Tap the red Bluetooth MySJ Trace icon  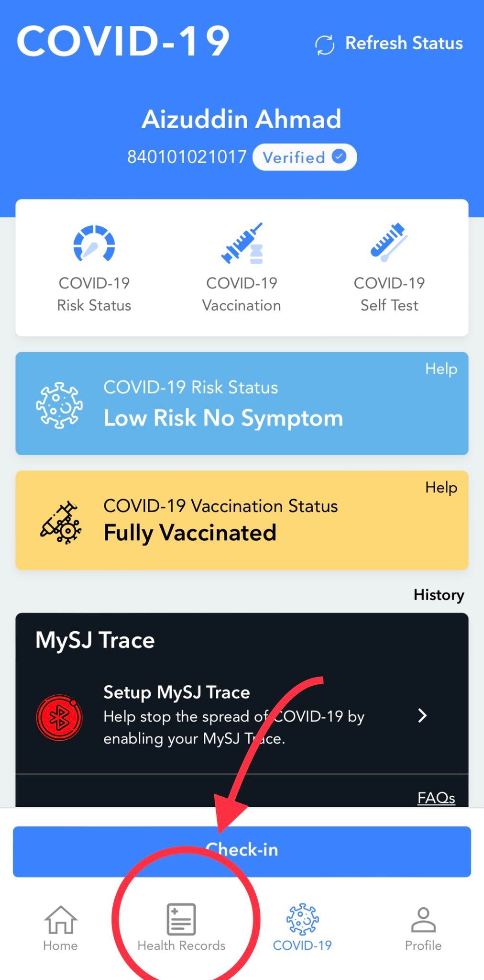coord(59,717)
